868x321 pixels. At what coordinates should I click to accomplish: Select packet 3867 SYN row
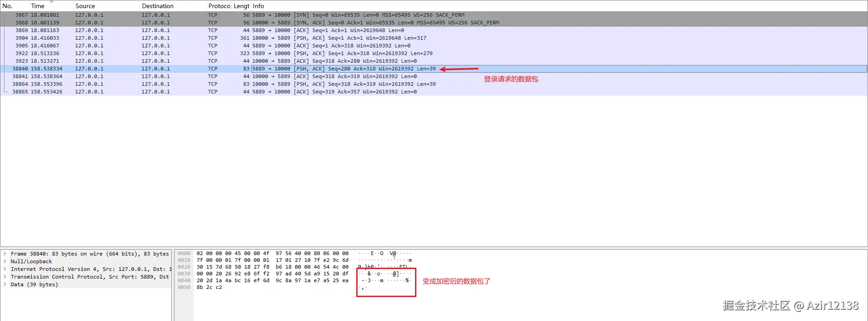click(x=434, y=15)
